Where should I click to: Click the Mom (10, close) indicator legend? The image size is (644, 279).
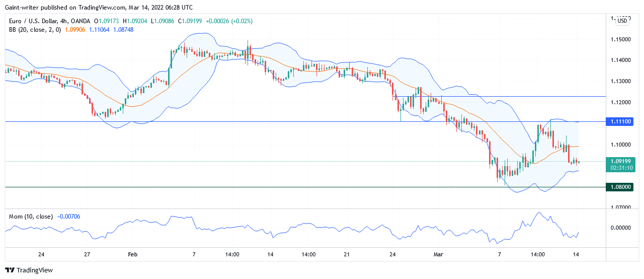[x=31, y=217]
